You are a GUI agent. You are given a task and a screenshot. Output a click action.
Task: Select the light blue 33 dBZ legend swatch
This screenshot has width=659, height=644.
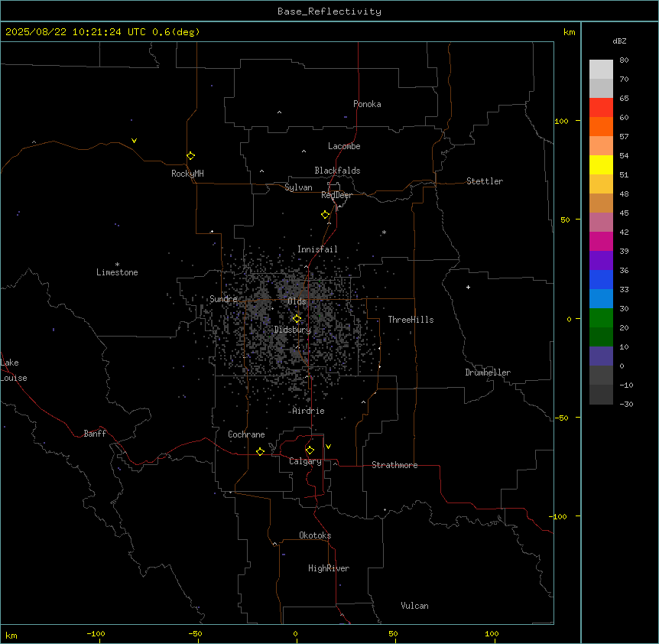pos(601,298)
